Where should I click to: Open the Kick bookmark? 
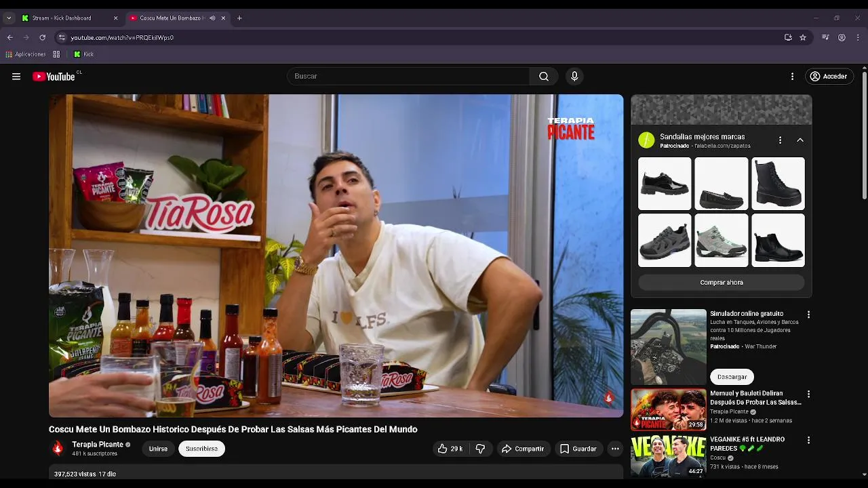(83, 54)
